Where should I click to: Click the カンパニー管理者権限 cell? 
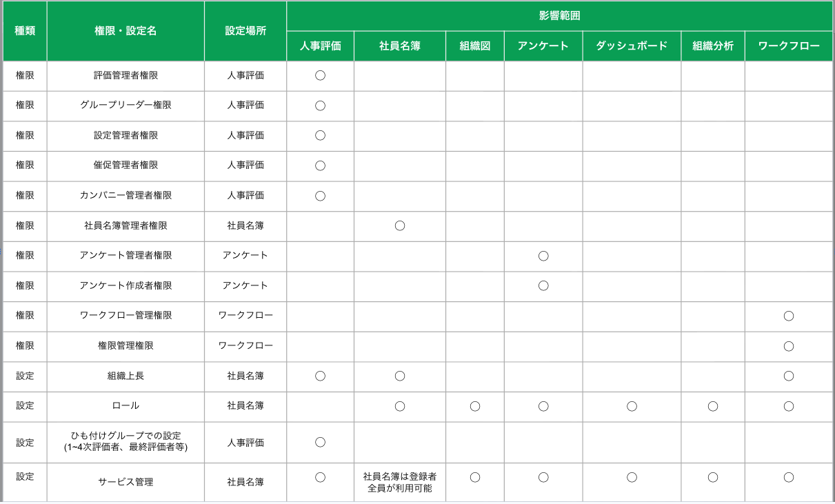pyautogui.click(x=125, y=196)
